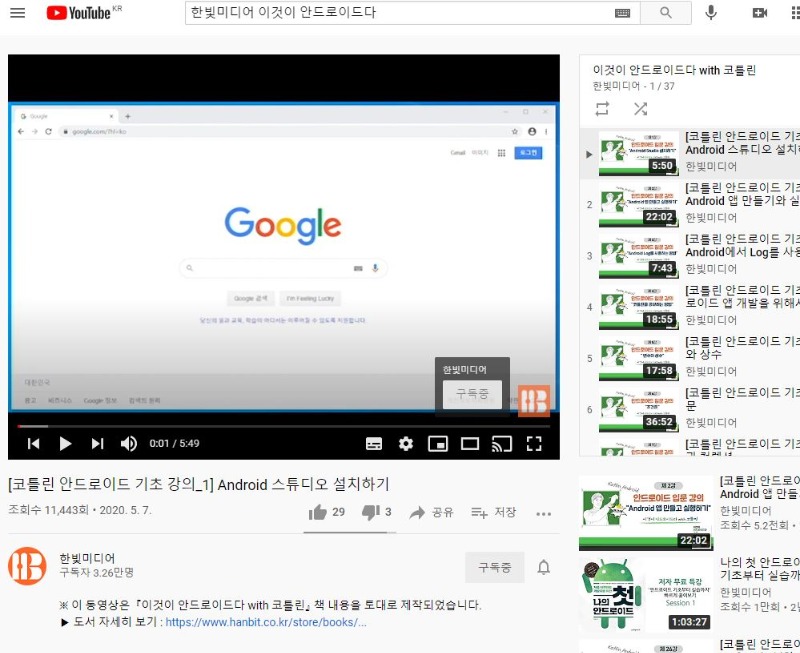Cast the video to a TV
800x653 pixels.
[x=502, y=444]
